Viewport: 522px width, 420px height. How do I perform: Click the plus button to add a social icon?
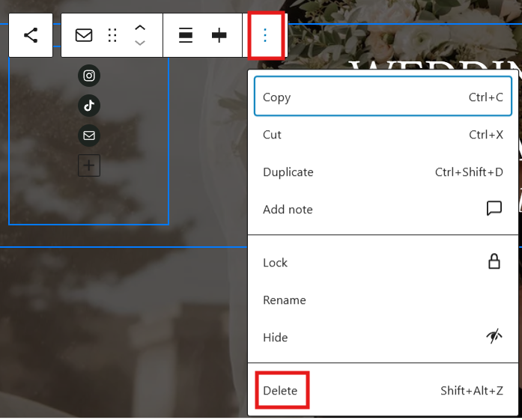pos(89,165)
